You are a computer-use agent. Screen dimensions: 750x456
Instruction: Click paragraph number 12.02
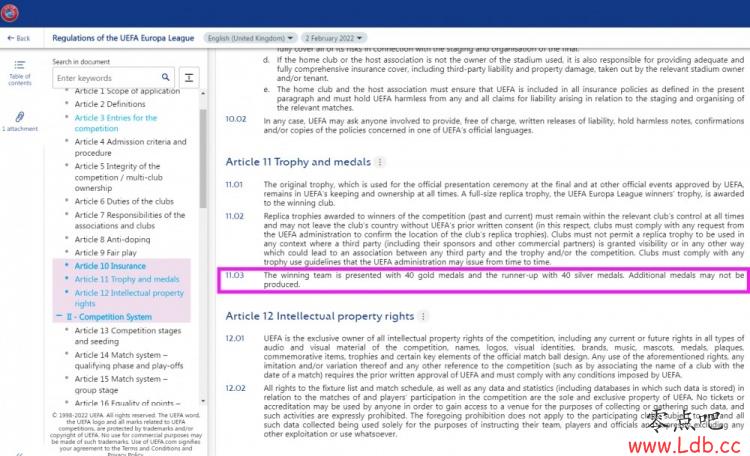(235, 388)
